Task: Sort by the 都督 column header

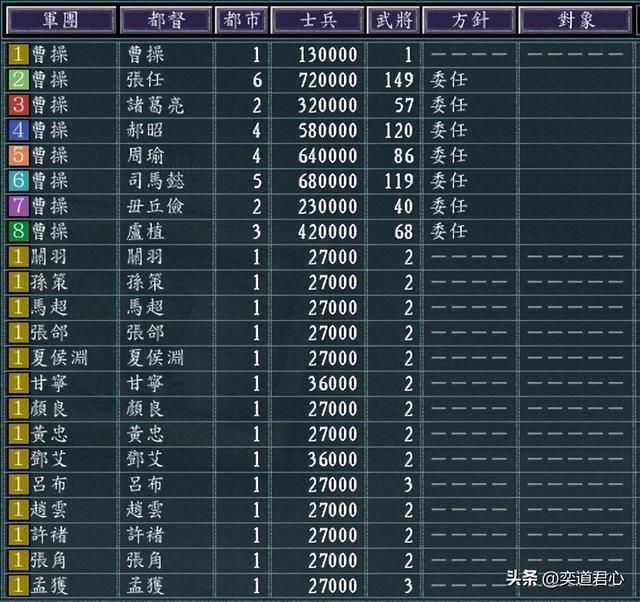Action: pyautogui.click(x=166, y=20)
